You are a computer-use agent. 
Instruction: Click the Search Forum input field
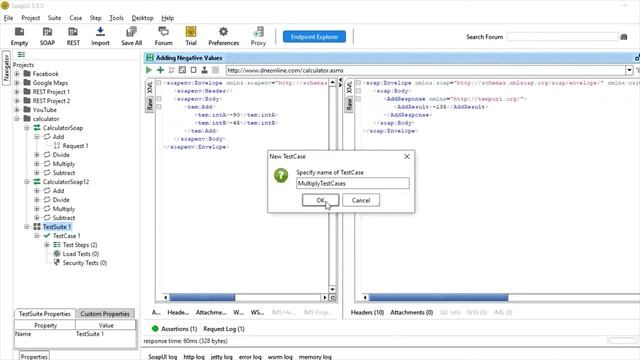click(x=563, y=37)
